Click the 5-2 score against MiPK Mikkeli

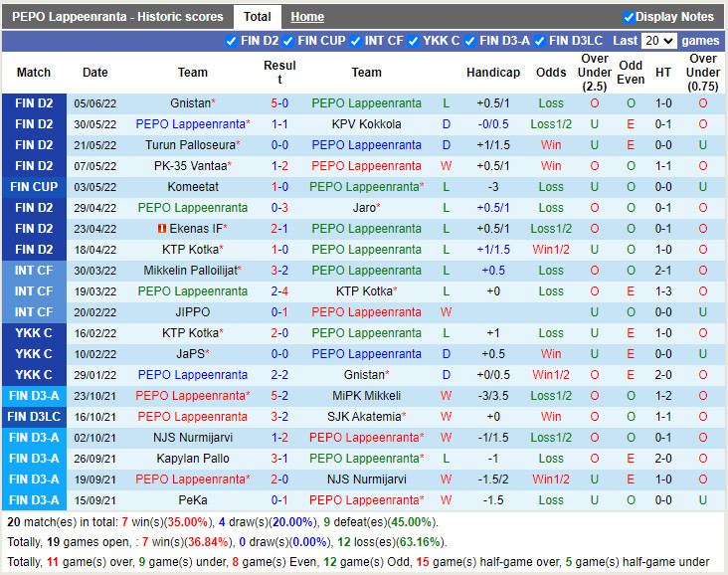(279, 396)
